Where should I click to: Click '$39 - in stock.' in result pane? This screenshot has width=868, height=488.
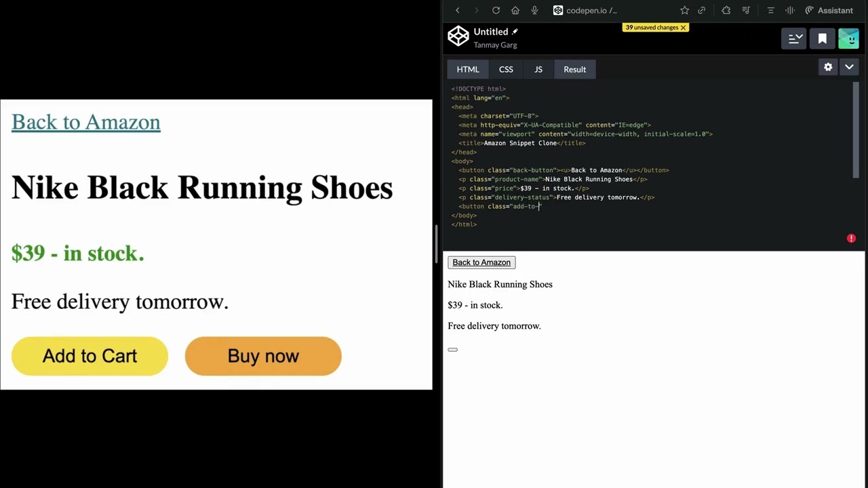point(475,305)
